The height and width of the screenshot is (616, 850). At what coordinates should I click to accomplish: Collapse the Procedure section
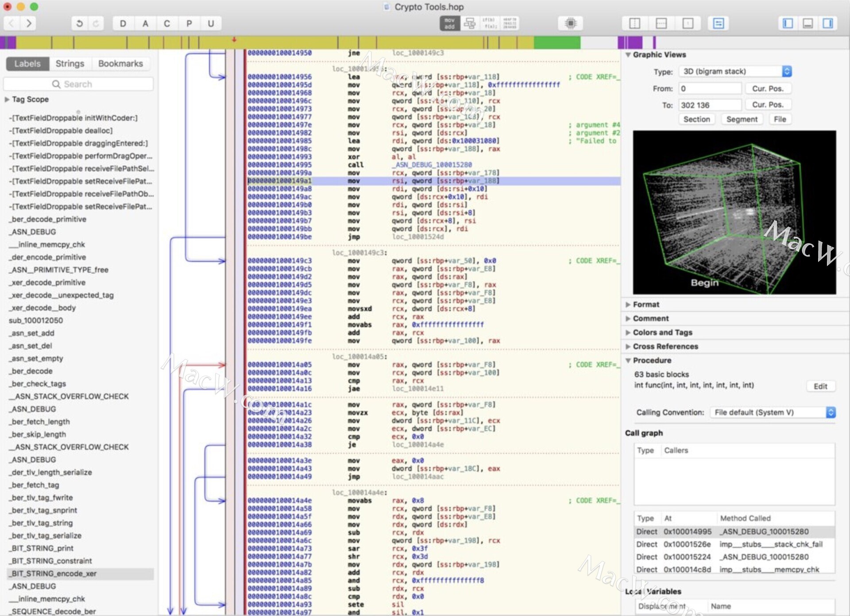628,360
